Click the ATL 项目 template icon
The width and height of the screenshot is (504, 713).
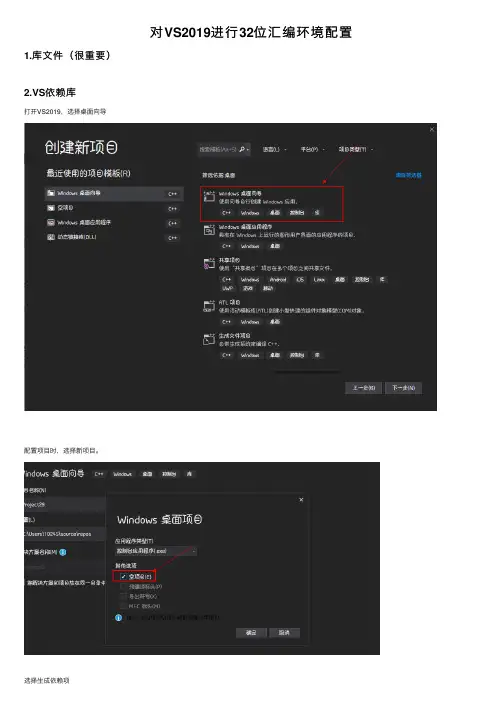pos(209,306)
